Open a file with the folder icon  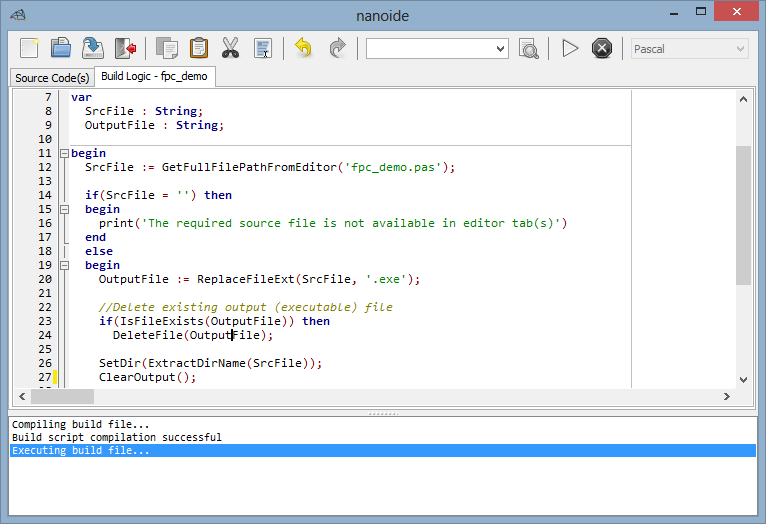click(62, 48)
